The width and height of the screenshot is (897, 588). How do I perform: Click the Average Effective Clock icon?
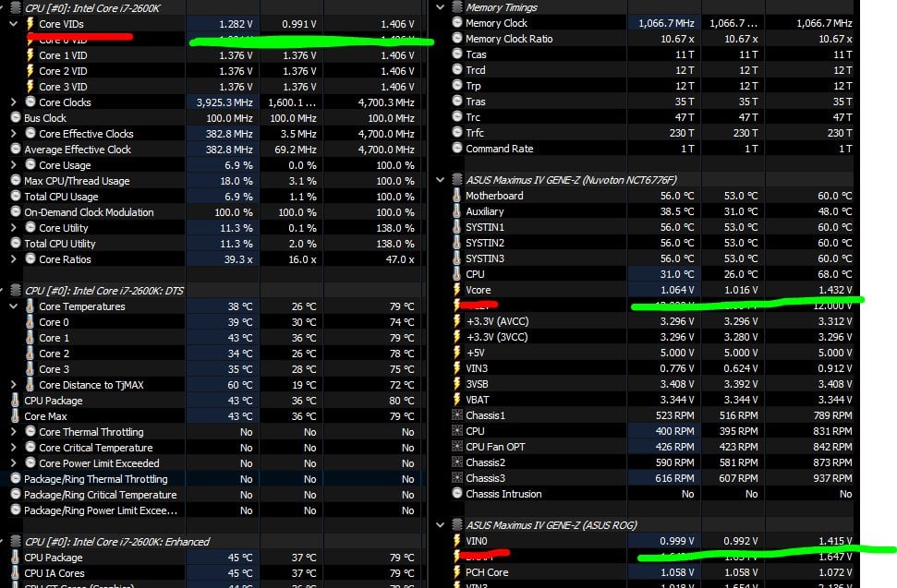coord(16,150)
